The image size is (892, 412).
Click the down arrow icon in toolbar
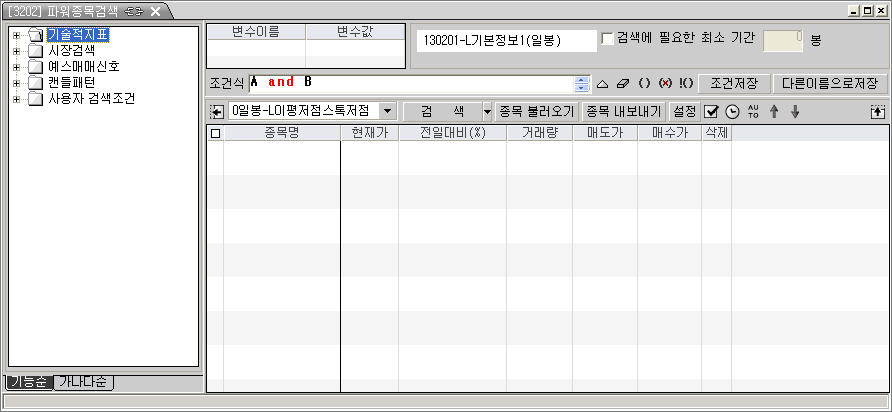coord(795,111)
